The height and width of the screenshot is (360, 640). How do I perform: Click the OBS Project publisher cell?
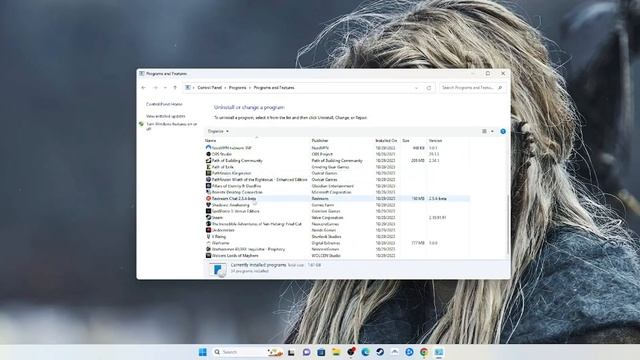pos(322,154)
